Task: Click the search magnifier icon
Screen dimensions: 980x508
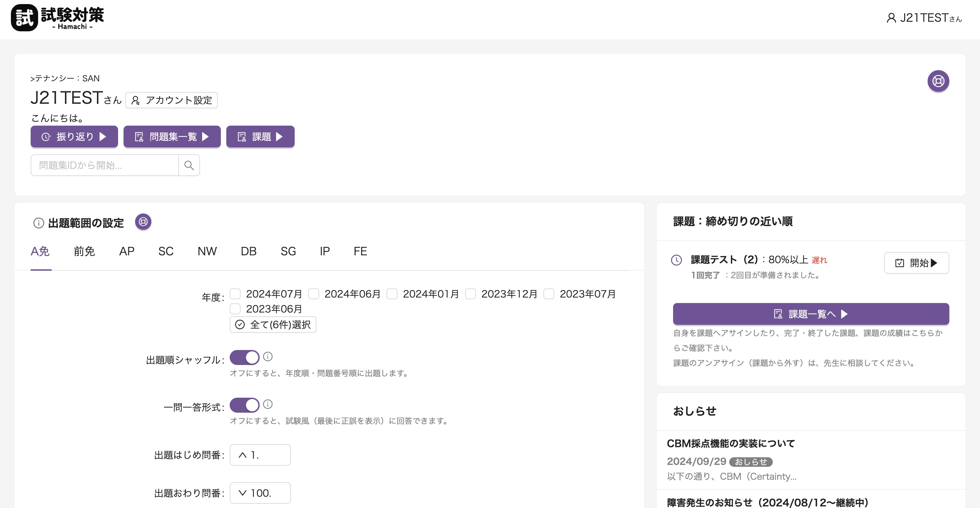Action: tap(189, 165)
